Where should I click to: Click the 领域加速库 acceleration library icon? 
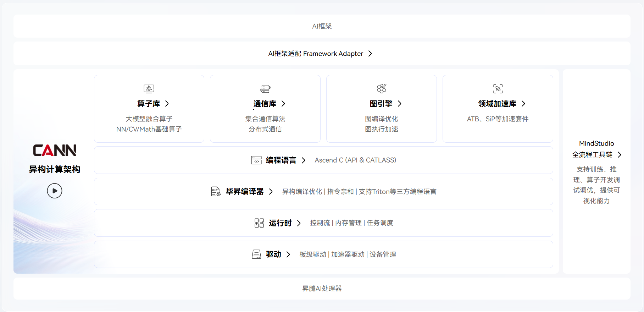coord(498,88)
